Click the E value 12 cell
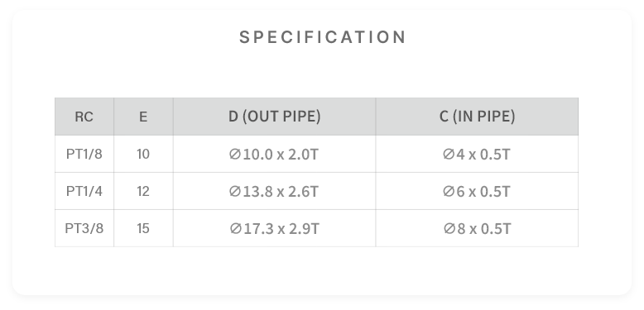This screenshot has width=644, height=310. pos(143,191)
